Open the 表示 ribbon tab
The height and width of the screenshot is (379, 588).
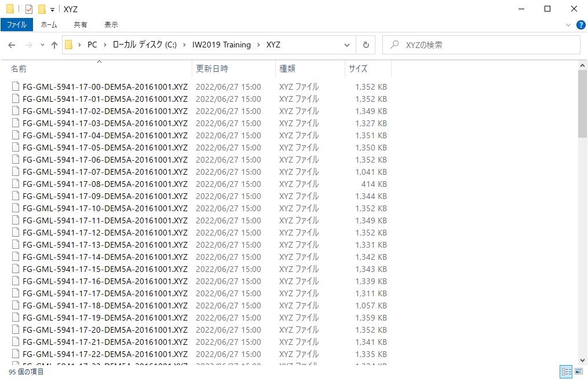(x=111, y=25)
